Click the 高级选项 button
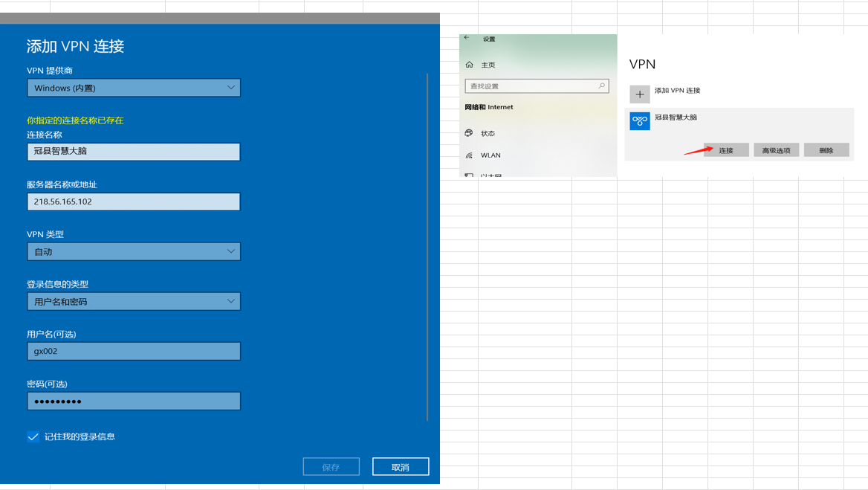 click(777, 150)
